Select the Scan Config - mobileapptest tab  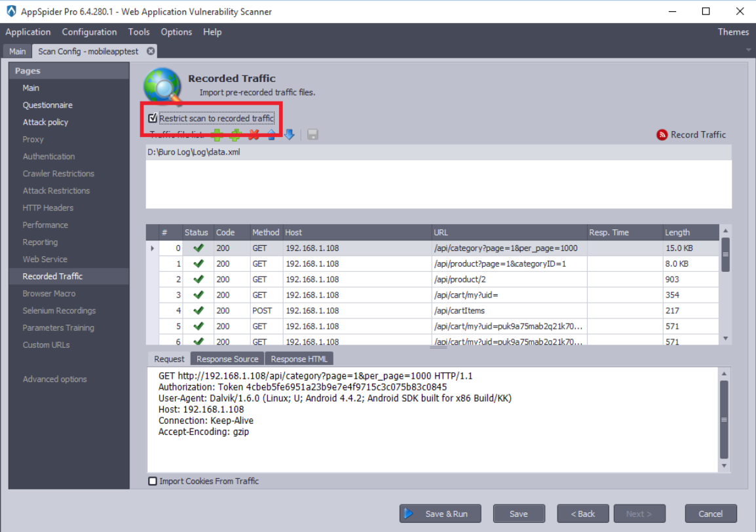(88, 51)
